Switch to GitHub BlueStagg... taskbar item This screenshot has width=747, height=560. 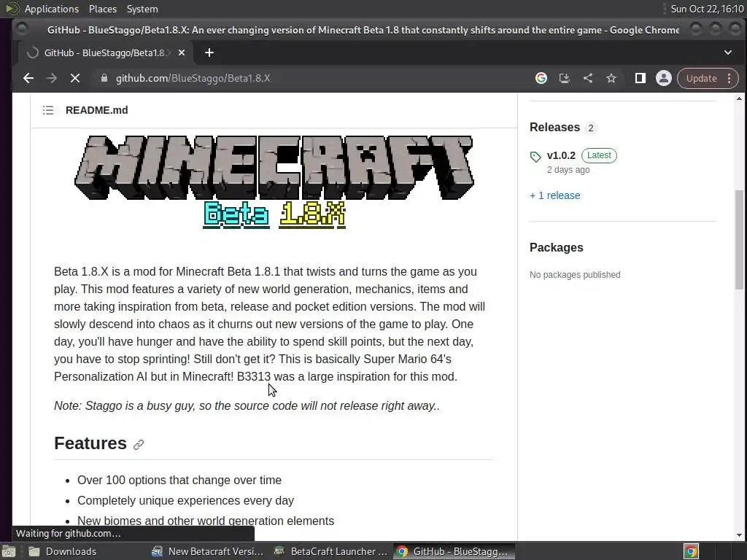(x=454, y=551)
